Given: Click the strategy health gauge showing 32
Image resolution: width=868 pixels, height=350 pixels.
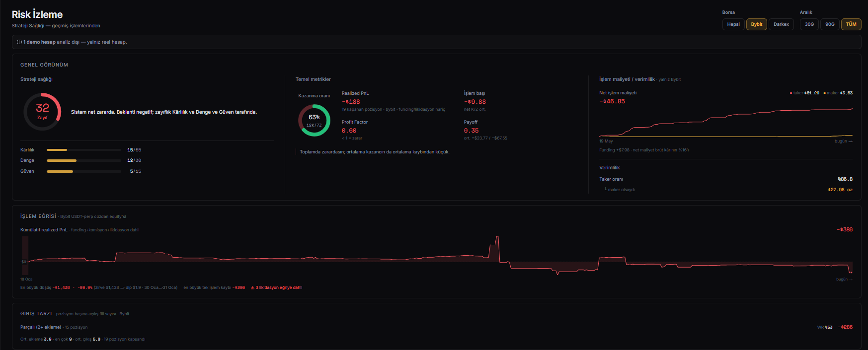Looking at the screenshot, I should tap(42, 112).
